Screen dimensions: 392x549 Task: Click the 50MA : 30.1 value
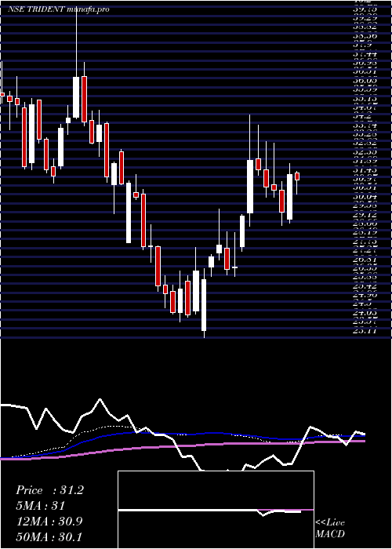point(49,536)
